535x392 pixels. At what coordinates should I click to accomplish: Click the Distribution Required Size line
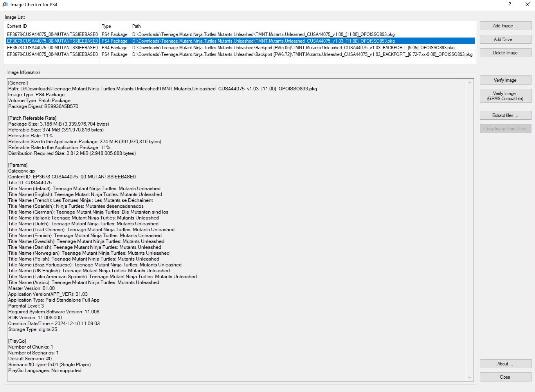point(72,153)
